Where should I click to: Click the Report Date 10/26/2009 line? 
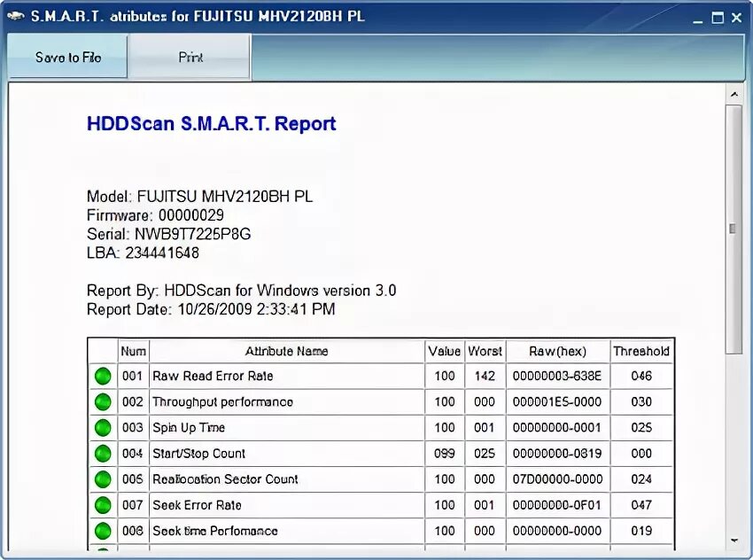click(x=211, y=309)
